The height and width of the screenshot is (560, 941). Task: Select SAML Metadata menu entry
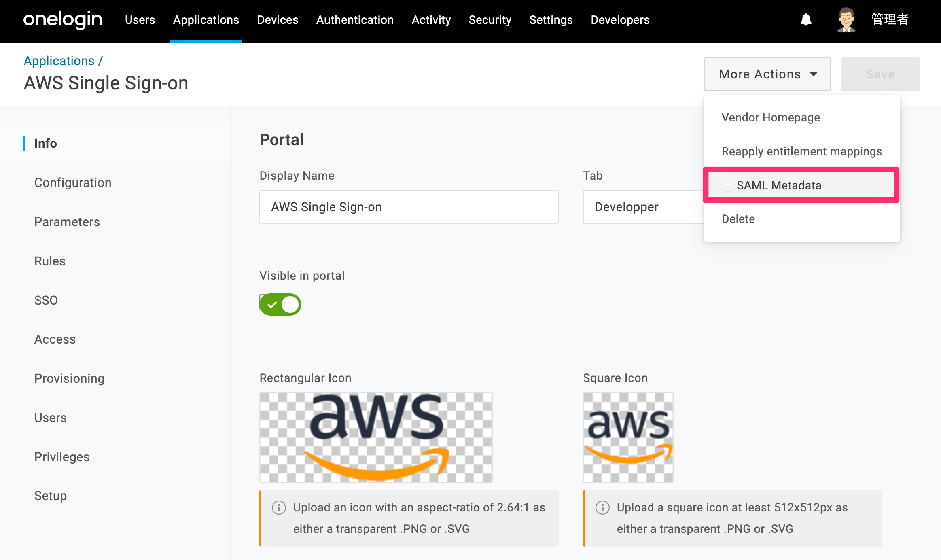pyautogui.click(x=801, y=185)
